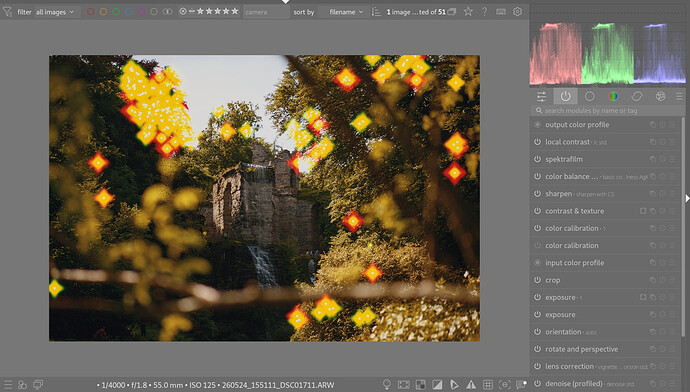Open the help question mark icon

[484, 12]
